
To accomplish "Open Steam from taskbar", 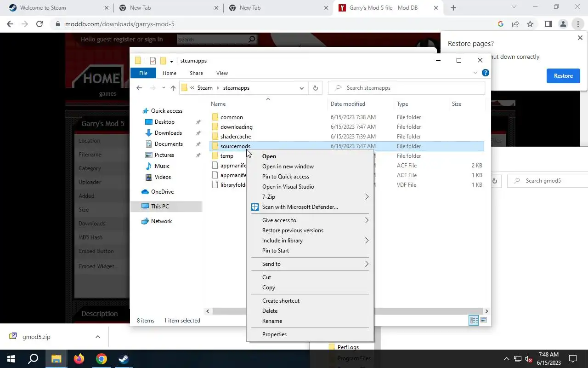I will tap(124, 359).
